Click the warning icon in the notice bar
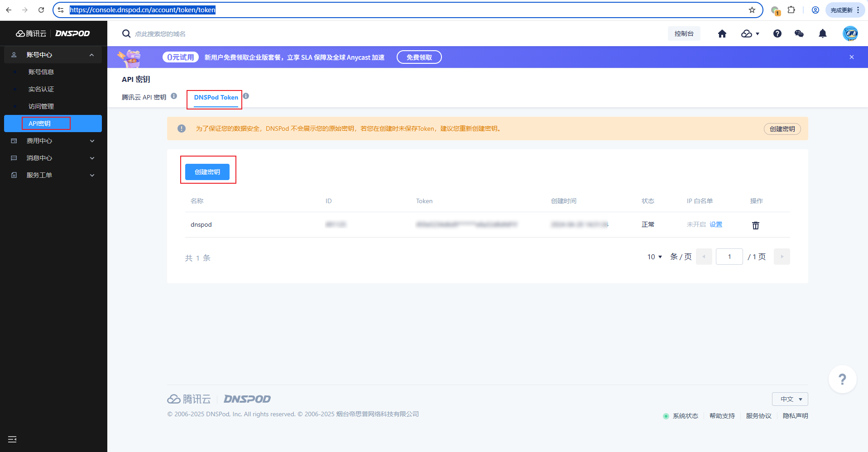This screenshot has height=452, width=868. [182, 128]
